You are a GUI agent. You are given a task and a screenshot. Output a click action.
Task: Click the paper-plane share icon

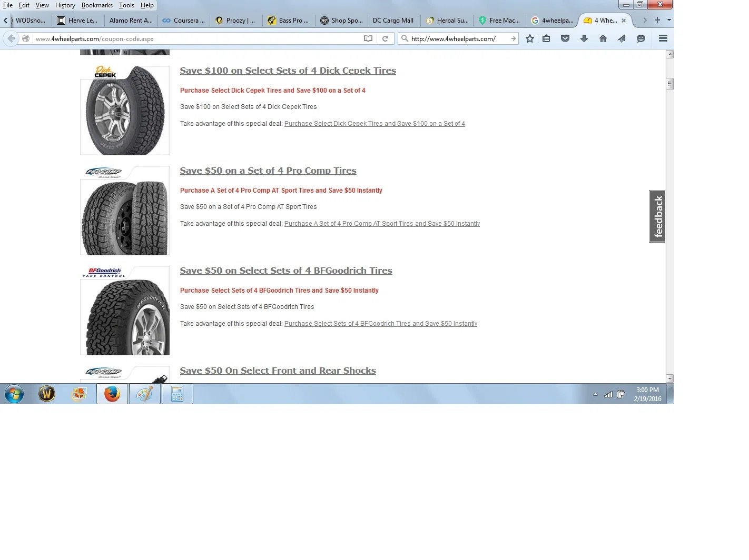[622, 38]
